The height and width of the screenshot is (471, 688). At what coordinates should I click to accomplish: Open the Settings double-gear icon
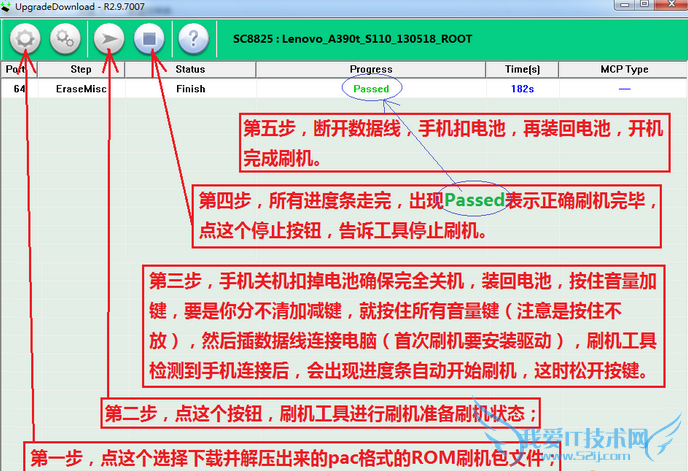pyautogui.click(x=65, y=39)
